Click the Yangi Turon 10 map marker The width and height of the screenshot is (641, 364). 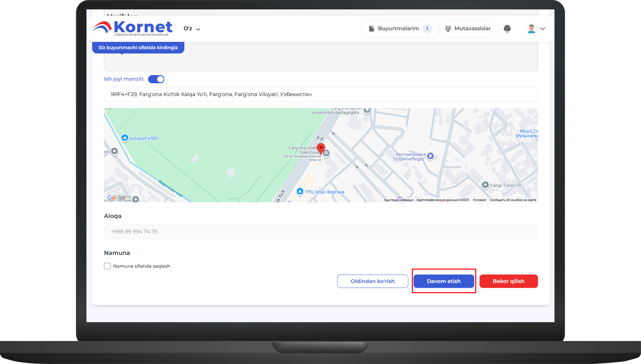485,185
